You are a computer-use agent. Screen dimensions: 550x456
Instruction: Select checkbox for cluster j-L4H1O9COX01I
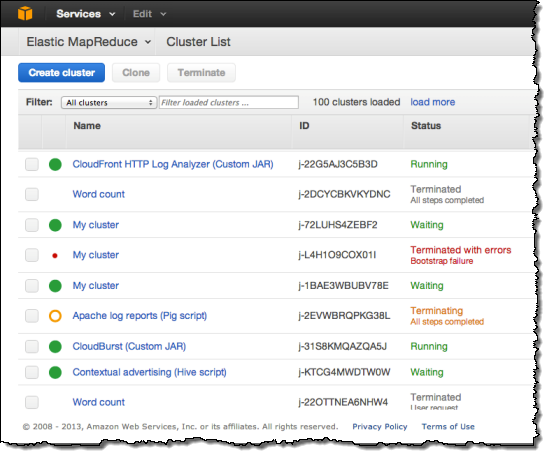[32, 255]
